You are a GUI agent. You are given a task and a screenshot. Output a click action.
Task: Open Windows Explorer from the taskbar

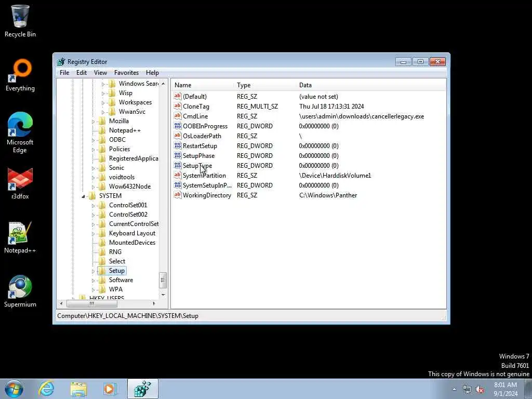tap(79, 389)
